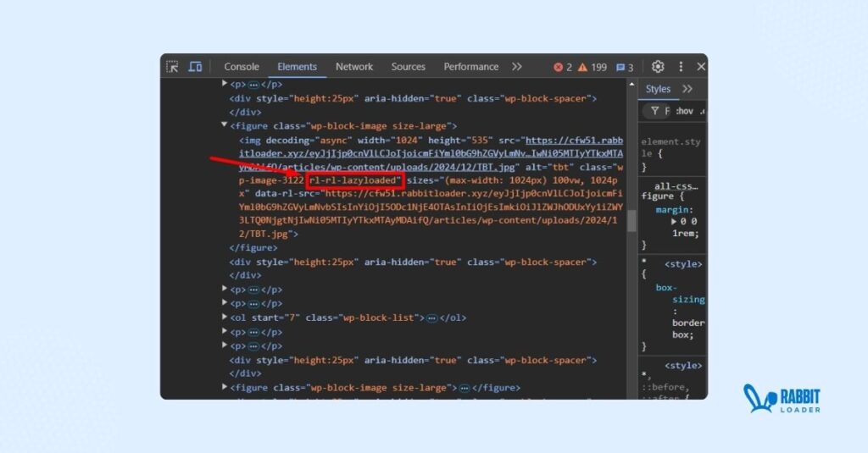The width and height of the screenshot is (868, 453).
Task: Select the margin property name
Action: click(x=672, y=210)
